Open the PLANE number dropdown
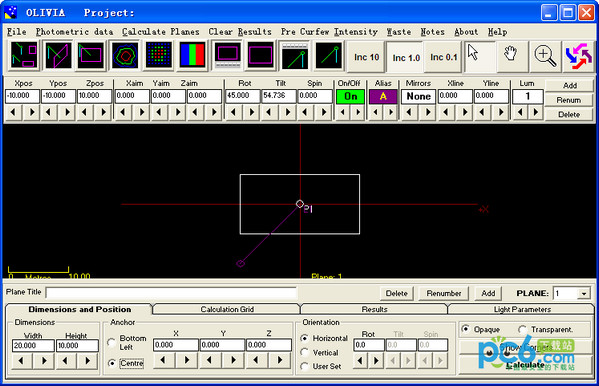 pos(584,294)
